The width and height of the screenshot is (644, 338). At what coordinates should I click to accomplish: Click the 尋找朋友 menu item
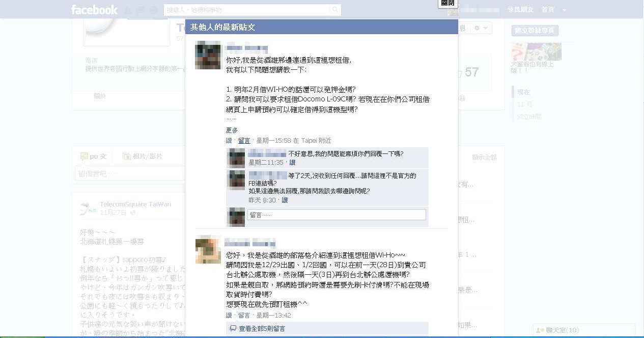point(520,10)
